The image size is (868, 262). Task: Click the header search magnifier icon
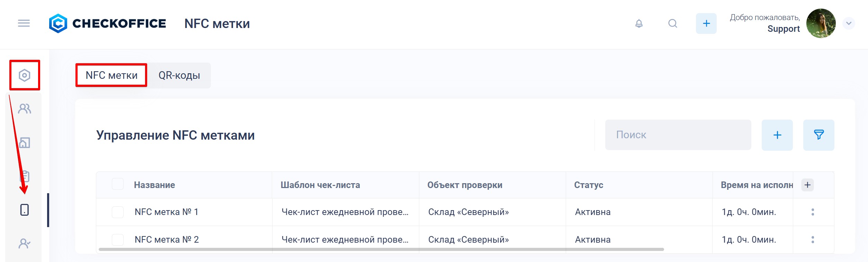click(x=672, y=24)
